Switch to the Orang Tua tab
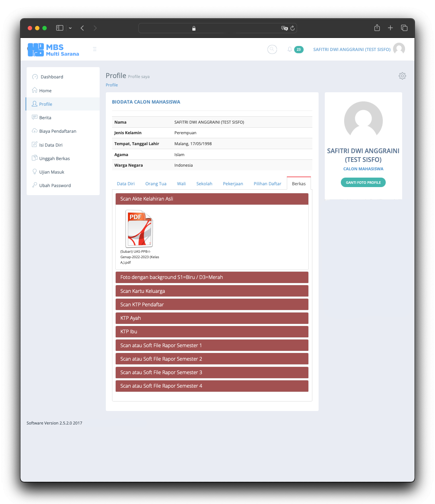 pos(156,184)
